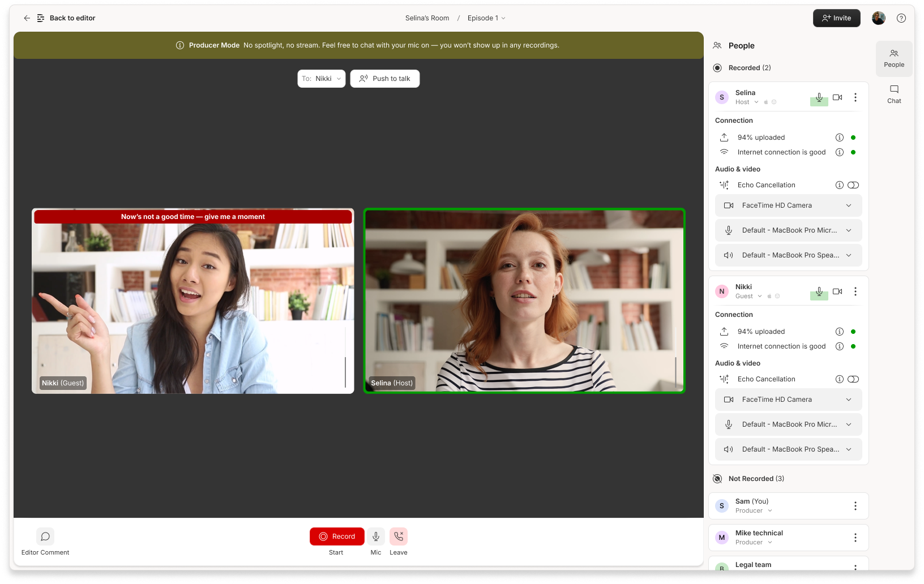Image resolution: width=924 pixels, height=584 pixels.
Task: Open the Episode 1 dropdown
Action: (x=486, y=18)
